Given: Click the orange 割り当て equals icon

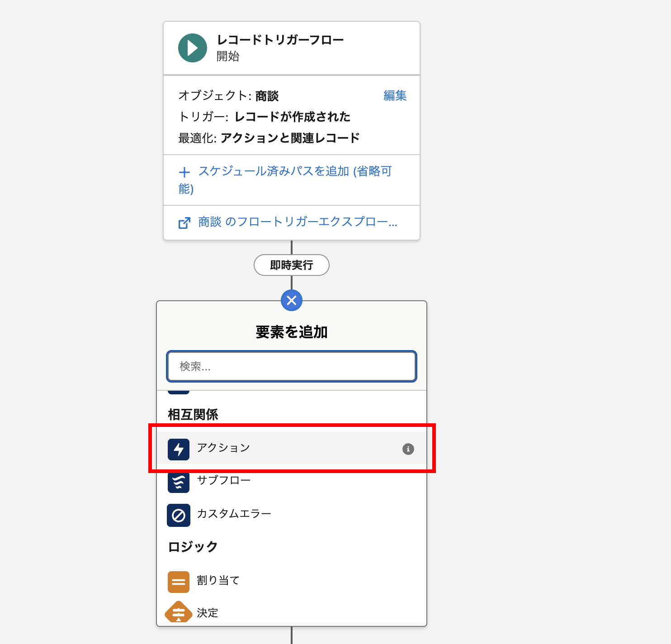Looking at the screenshot, I should 179,582.
